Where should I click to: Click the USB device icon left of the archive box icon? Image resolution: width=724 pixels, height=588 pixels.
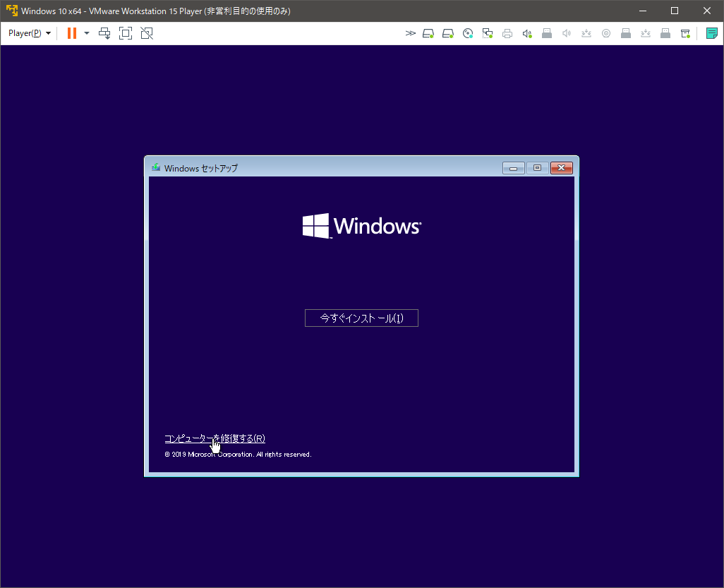click(x=665, y=33)
